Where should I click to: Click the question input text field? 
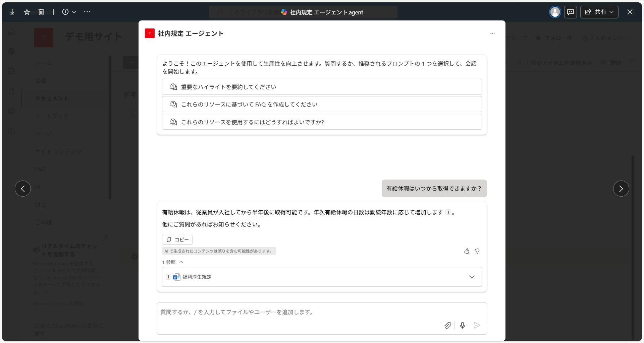point(302,312)
